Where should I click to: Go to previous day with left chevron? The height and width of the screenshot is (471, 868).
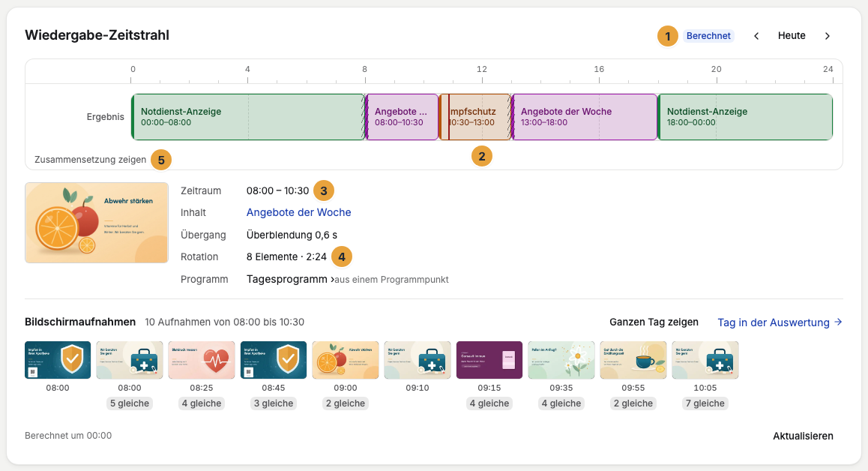click(x=756, y=36)
